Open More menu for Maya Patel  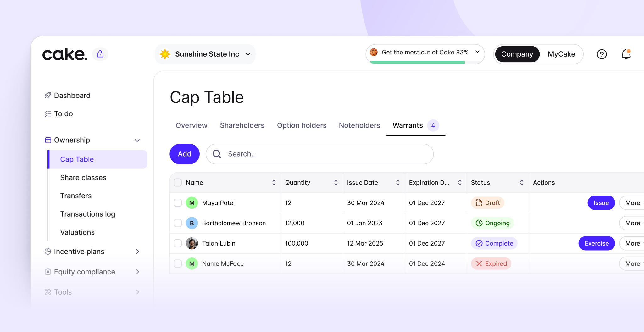click(x=632, y=203)
